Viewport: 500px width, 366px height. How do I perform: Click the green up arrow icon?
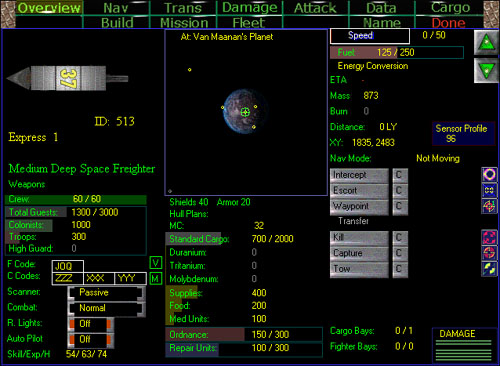(x=486, y=43)
